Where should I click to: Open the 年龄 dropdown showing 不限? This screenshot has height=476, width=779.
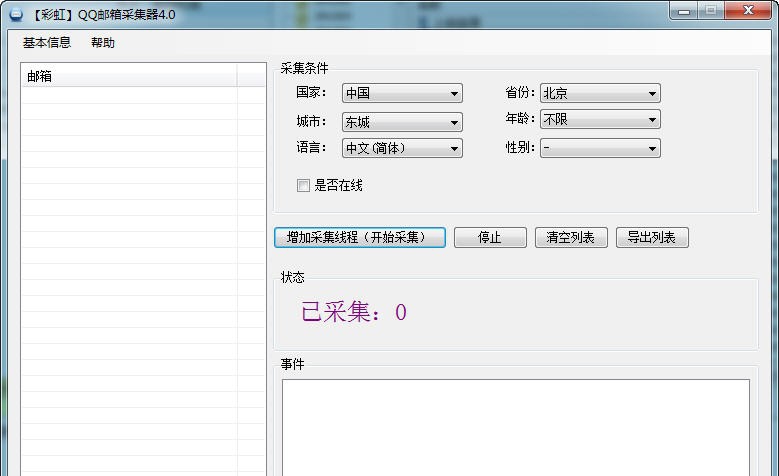(600, 119)
